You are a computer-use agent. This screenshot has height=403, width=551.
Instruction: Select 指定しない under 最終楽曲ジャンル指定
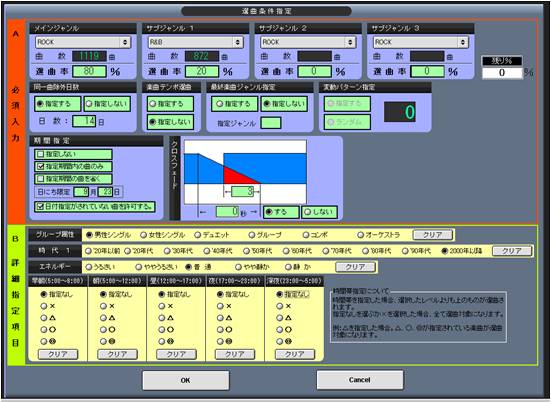pos(284,104)
